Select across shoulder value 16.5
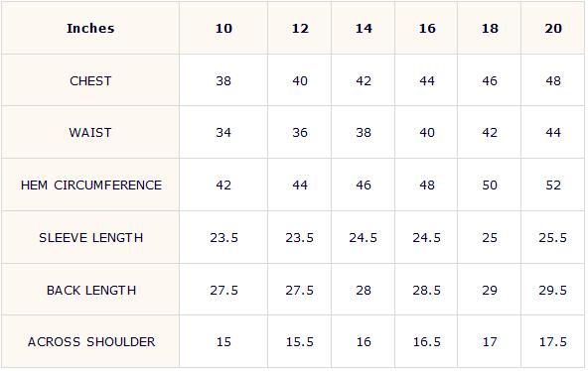The image size is (588, 371). tap(427, 342)
